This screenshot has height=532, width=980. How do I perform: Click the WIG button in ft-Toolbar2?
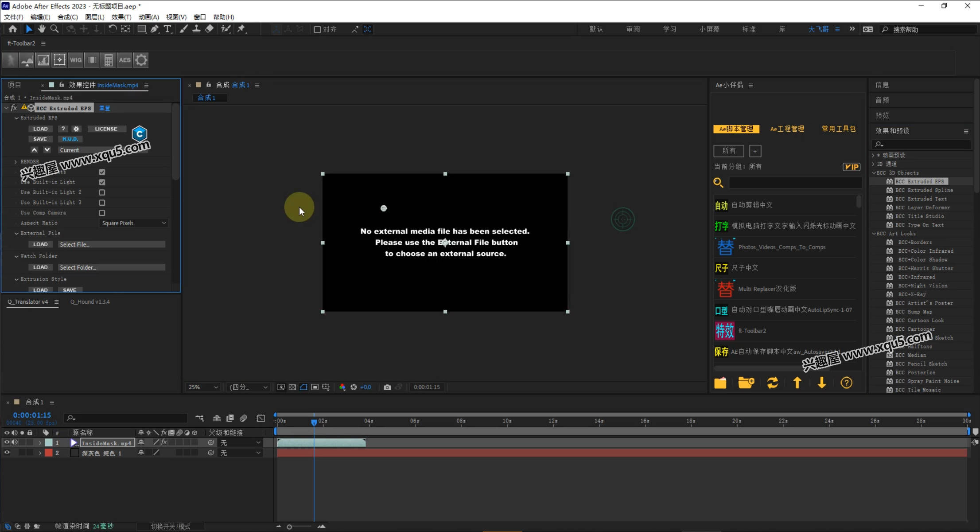76,60
